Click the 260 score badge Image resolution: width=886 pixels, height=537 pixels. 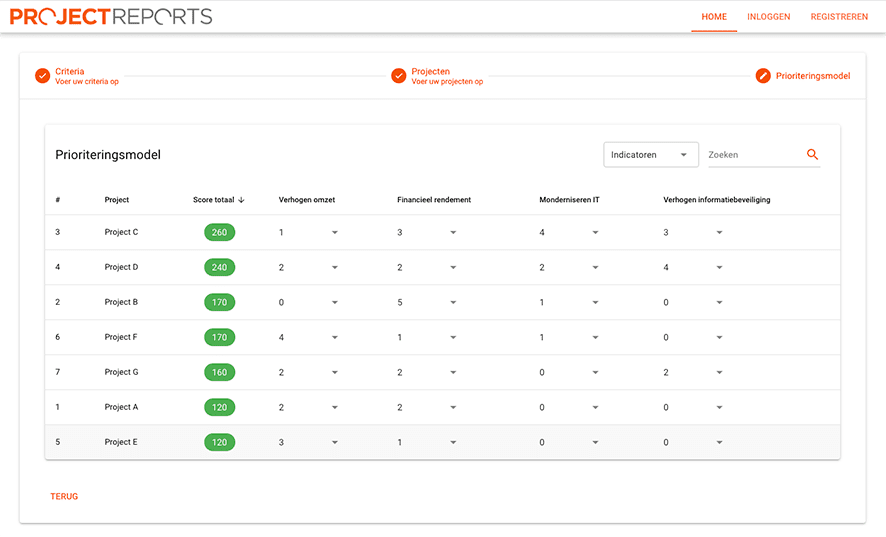(219, 232)
